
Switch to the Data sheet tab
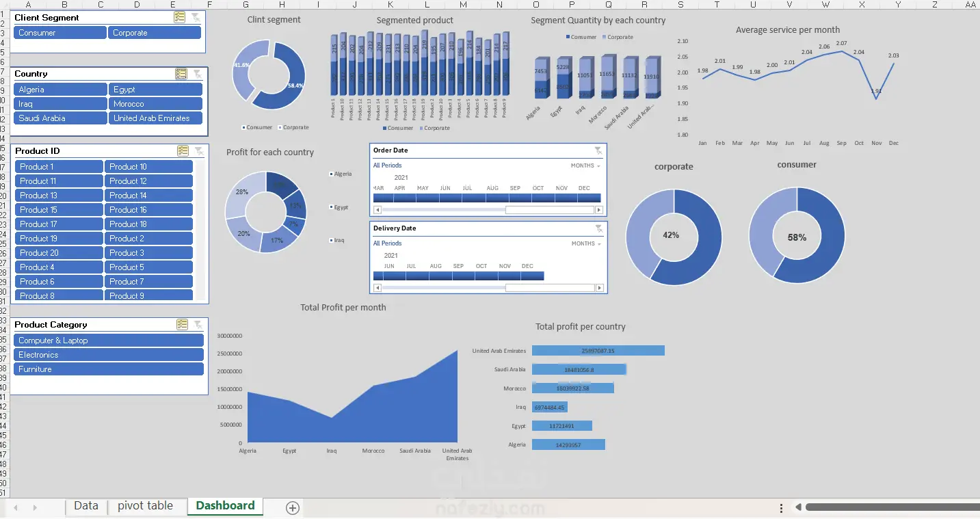[x=86, y=506]
